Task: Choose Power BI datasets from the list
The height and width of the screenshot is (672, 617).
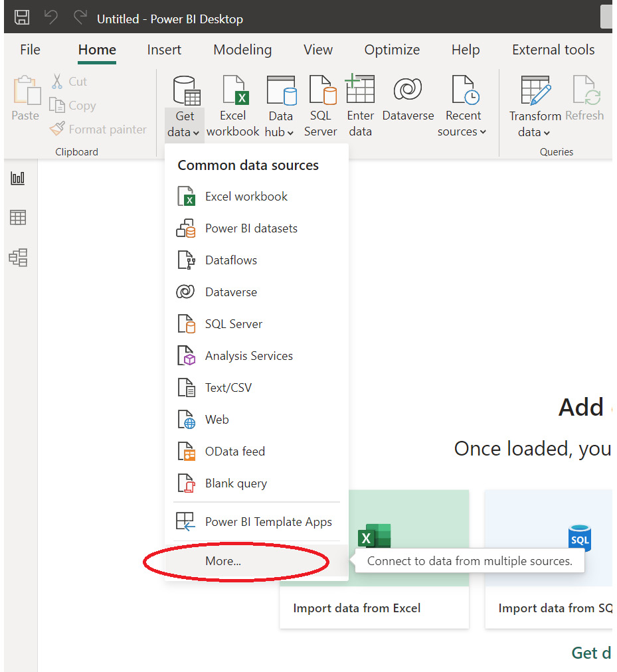Action: coord(256,228)
